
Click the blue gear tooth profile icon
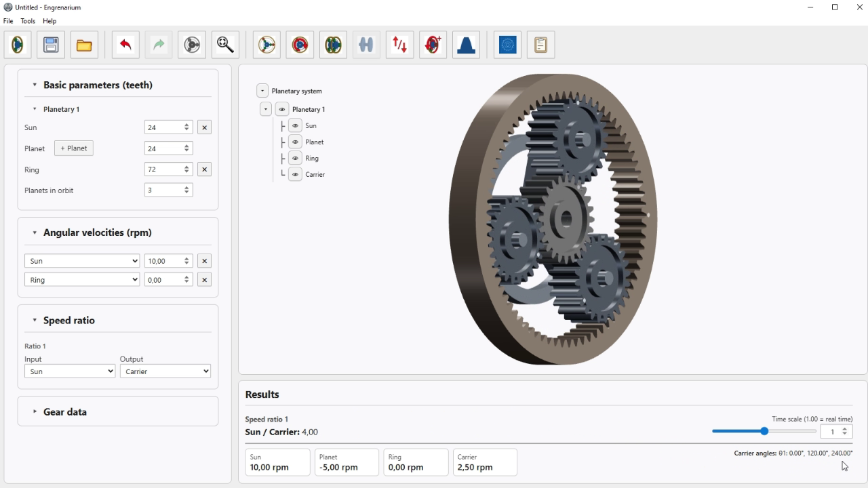coord(466,45)
